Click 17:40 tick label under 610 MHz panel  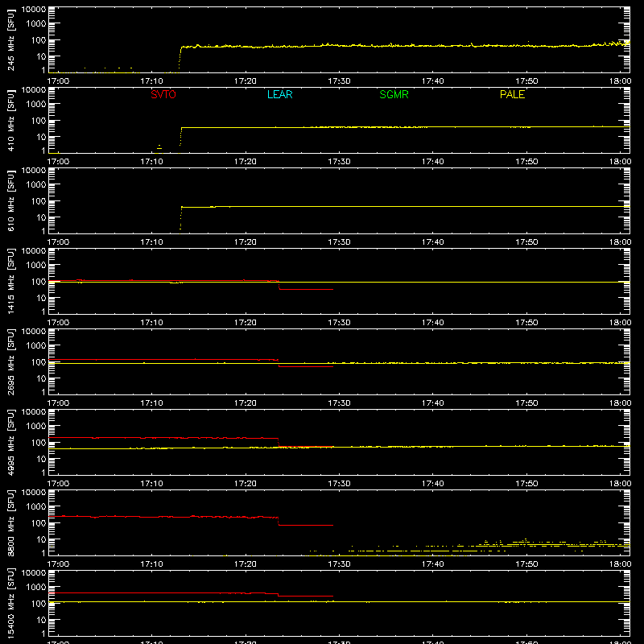(433, 242)
